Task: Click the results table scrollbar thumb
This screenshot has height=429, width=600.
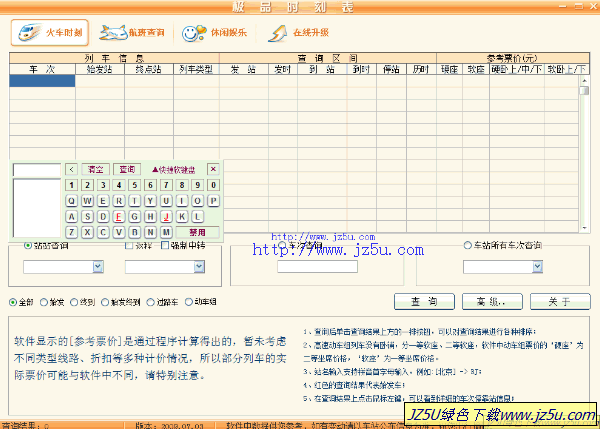Action: tap(584, 91)
